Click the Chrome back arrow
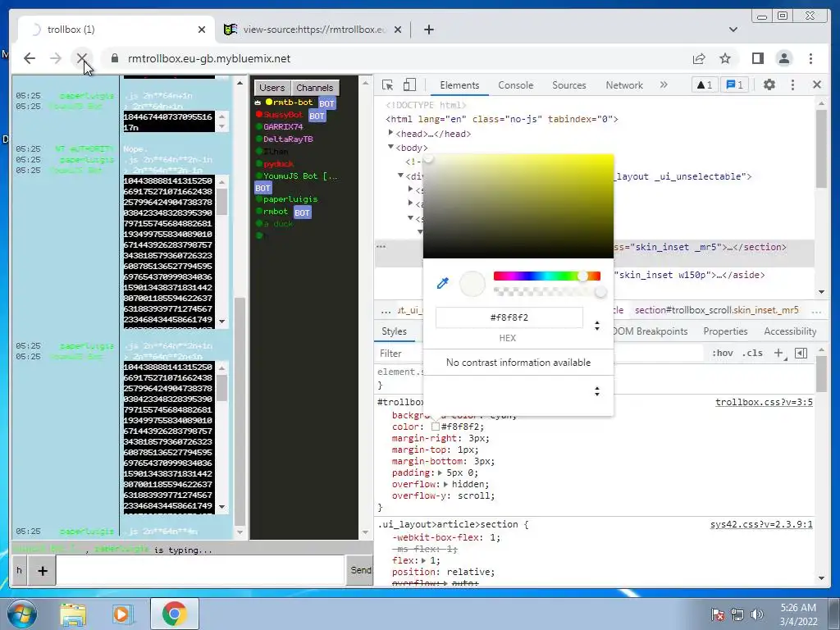 pyautogui.click(x=30, y=58)
